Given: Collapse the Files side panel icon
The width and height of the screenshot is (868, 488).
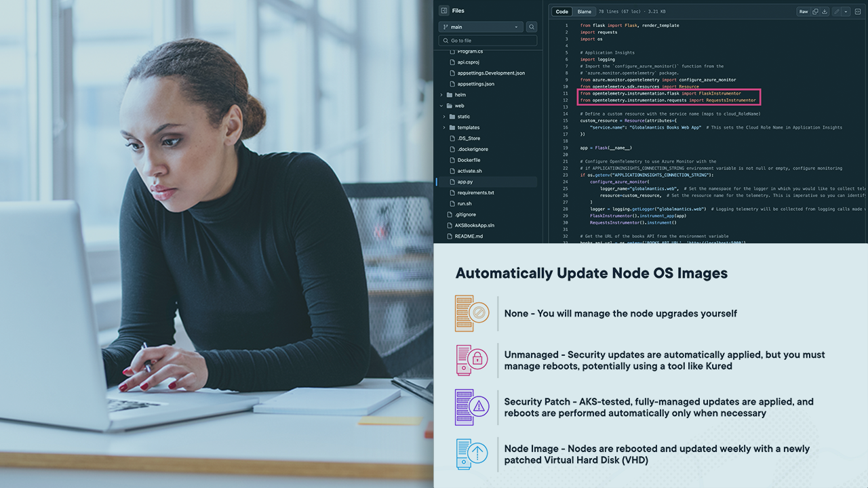Looking at the screenshot, I should pos(443,11).
